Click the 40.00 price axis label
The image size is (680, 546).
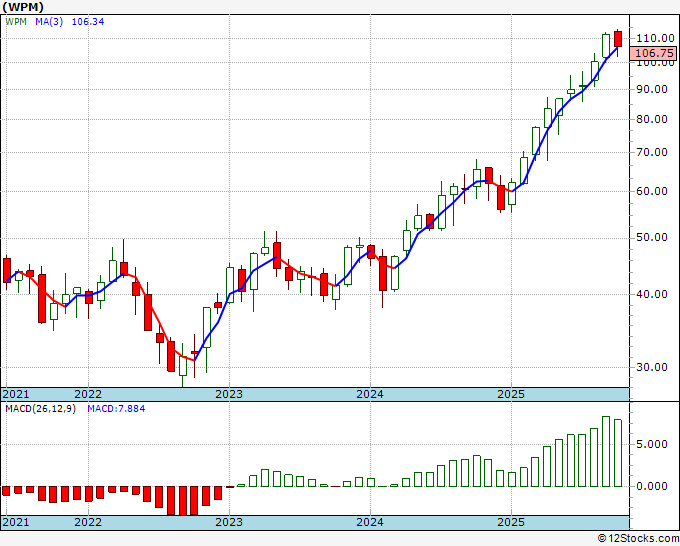(652, 294)
